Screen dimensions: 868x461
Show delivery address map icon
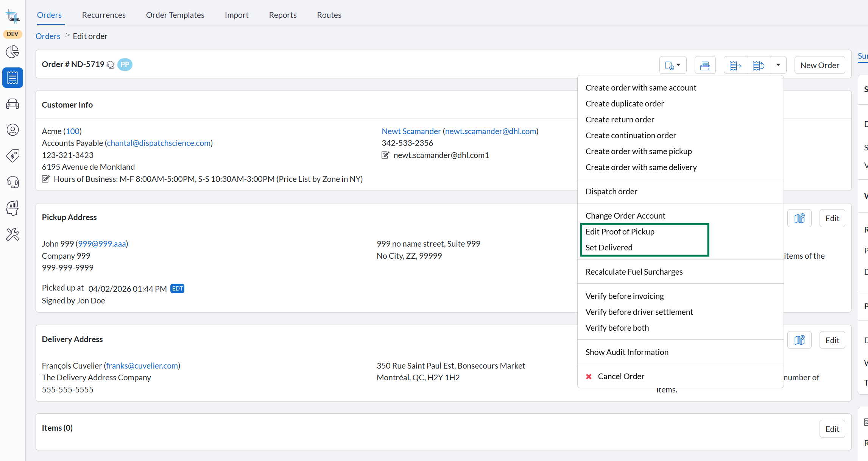click(x=799, y=341)
